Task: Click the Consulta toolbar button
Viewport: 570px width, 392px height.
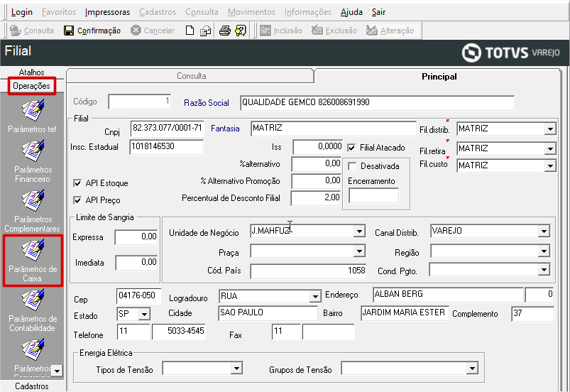Action: pos(32,31)
